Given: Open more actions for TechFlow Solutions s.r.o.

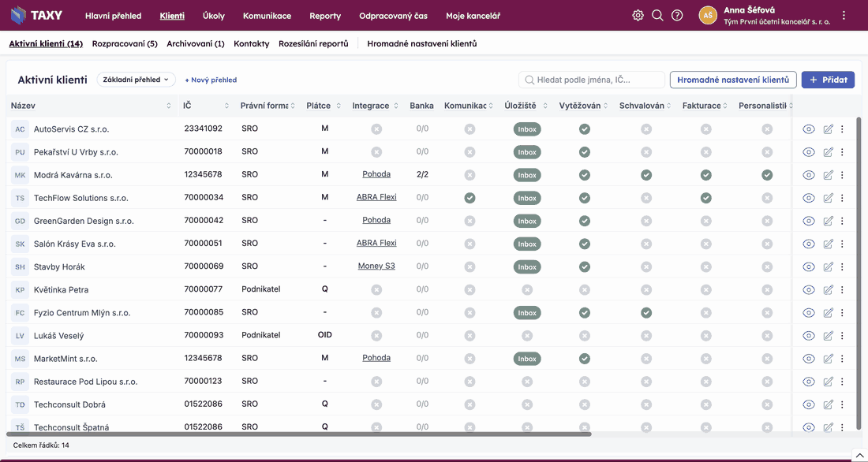Looking at the screenshot, I should click(x=842, y=198).
